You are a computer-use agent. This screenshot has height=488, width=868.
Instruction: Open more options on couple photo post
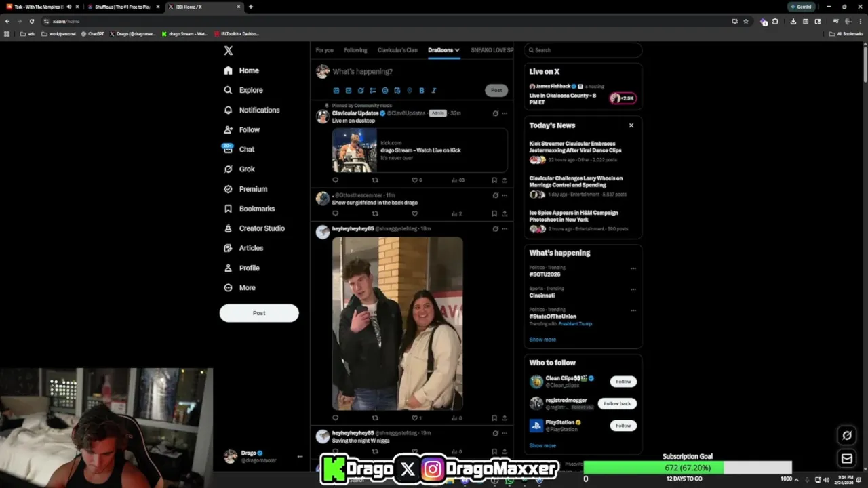tap(505, 228)
